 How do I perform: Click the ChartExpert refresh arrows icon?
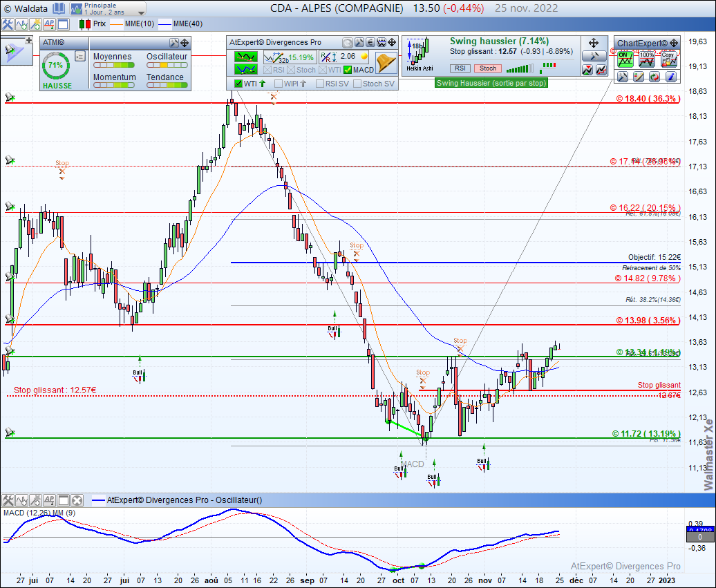pos(654,77)
